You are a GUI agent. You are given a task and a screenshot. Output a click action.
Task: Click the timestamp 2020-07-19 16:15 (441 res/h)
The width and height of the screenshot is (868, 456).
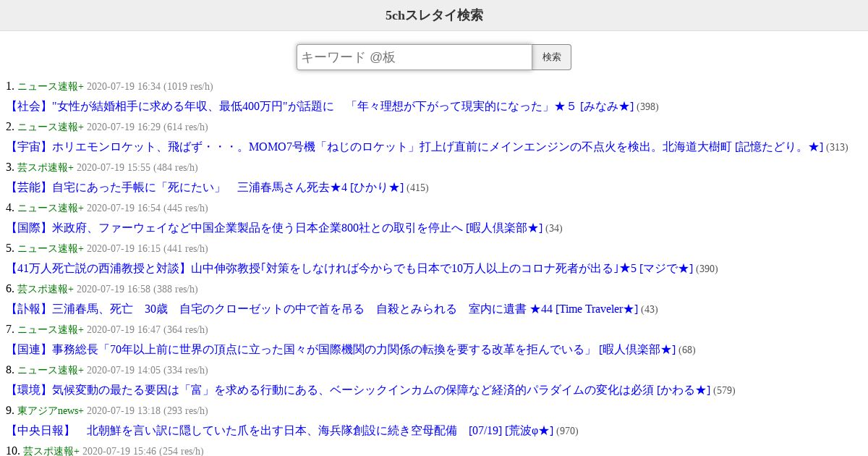click(148, 248)
